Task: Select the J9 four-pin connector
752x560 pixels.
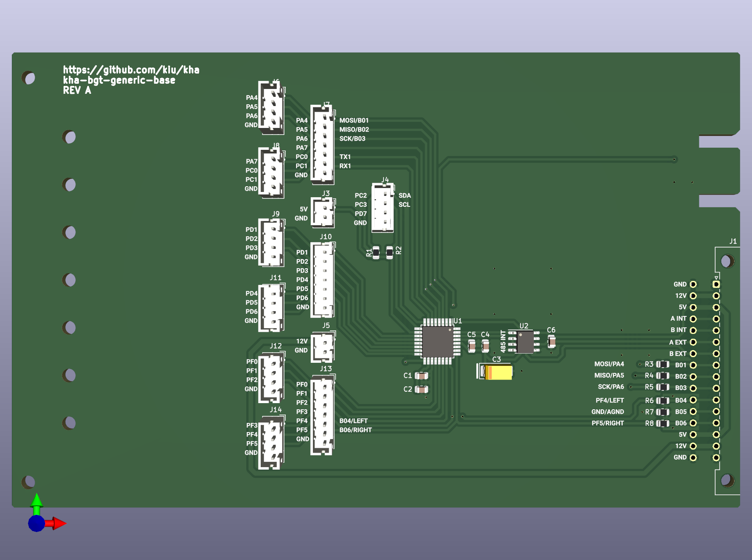Action: pos(272,243)
